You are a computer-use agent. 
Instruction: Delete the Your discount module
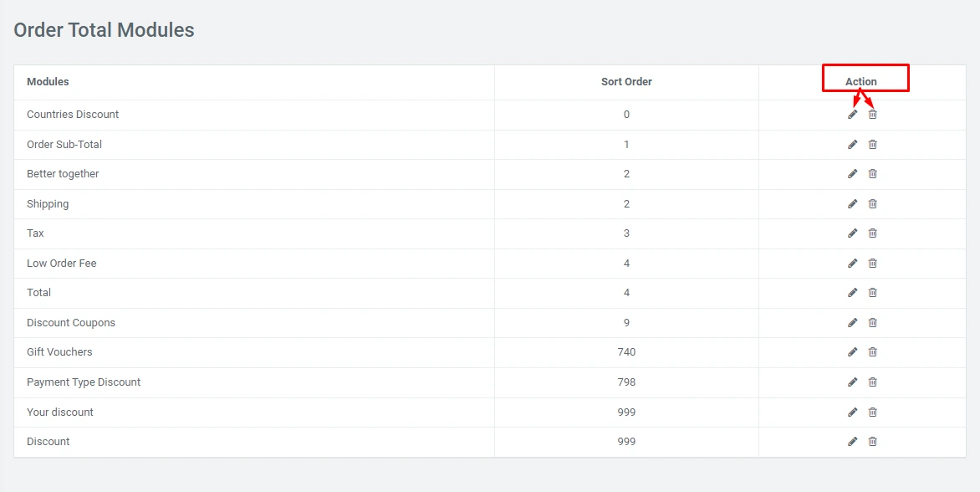[x=872, y=413]
